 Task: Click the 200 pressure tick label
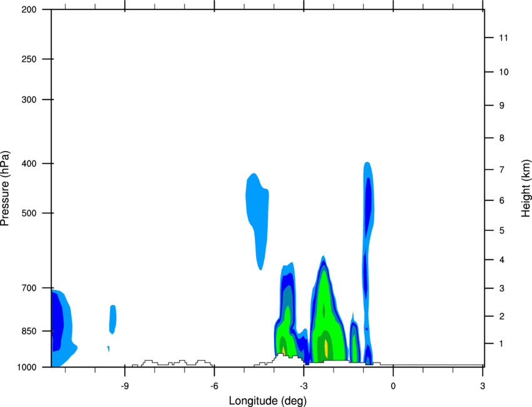click(x=29, y=9)
